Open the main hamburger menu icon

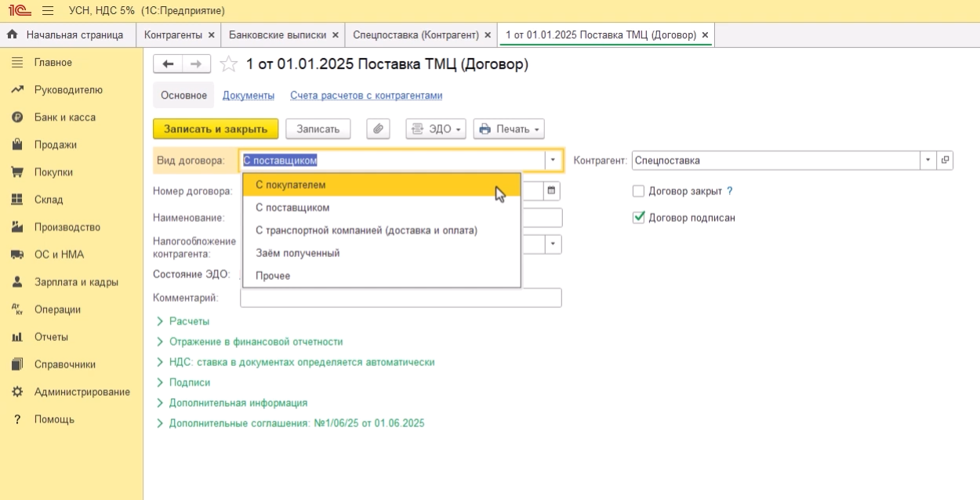coord(48,11)
